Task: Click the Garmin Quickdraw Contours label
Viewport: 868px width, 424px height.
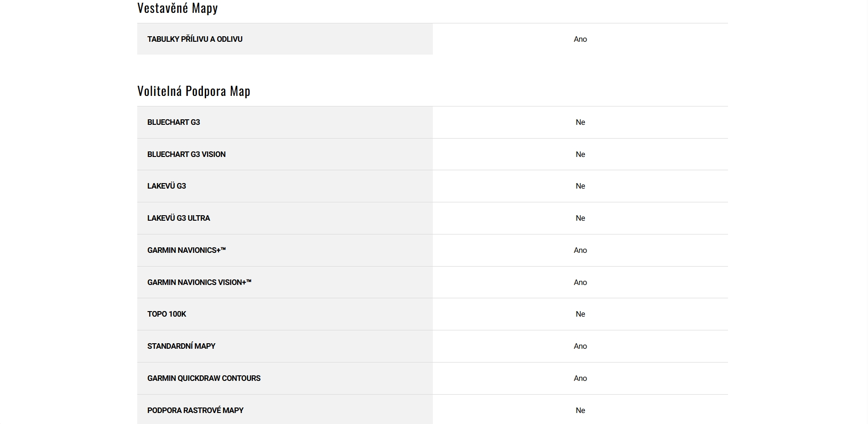Action: 204,378
